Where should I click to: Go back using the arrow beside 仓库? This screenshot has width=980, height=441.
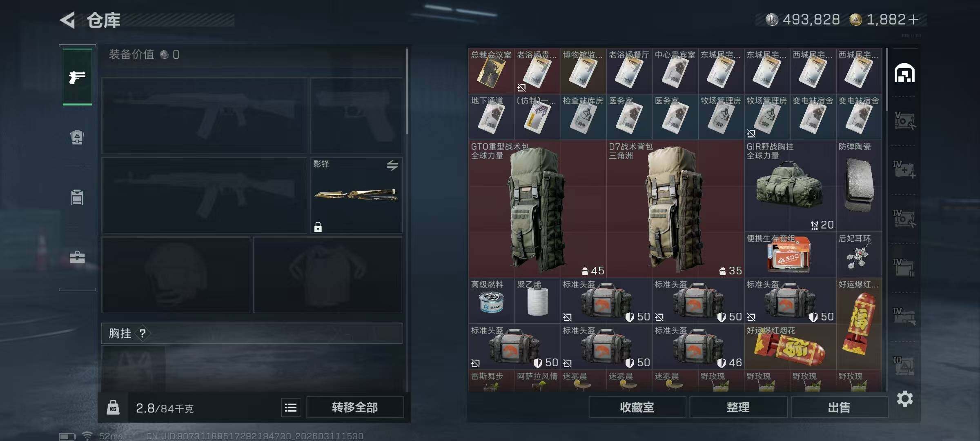[x=68, y=20]
